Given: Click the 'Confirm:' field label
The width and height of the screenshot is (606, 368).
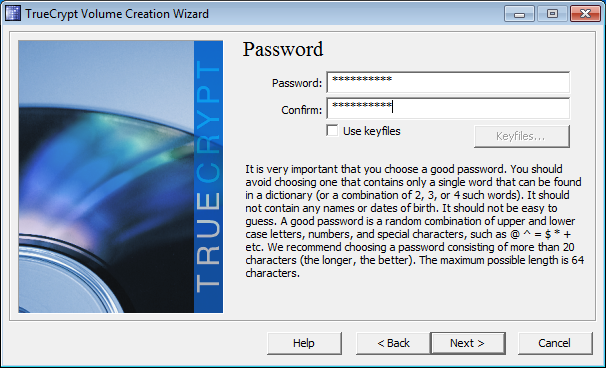Looking at the screenshot, I should (x=301, y=110).
